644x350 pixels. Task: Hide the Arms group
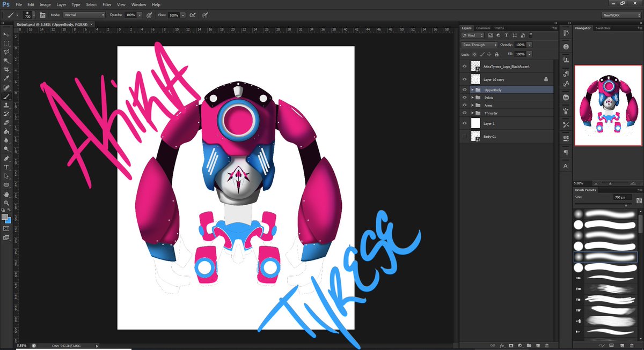(465, 105)
